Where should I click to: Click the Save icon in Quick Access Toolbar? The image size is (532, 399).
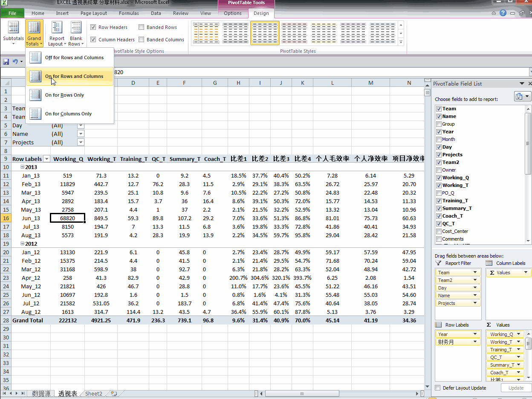click(6, 61)
